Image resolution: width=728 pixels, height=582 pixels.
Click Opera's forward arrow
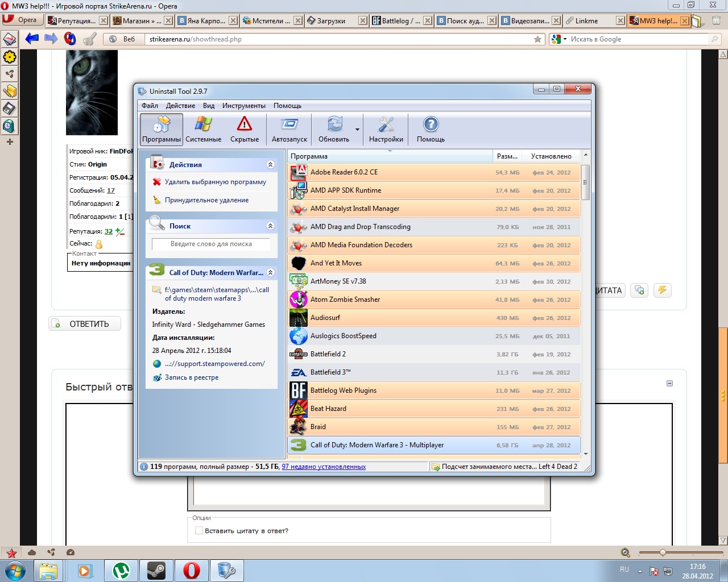(x=51, y=39)
